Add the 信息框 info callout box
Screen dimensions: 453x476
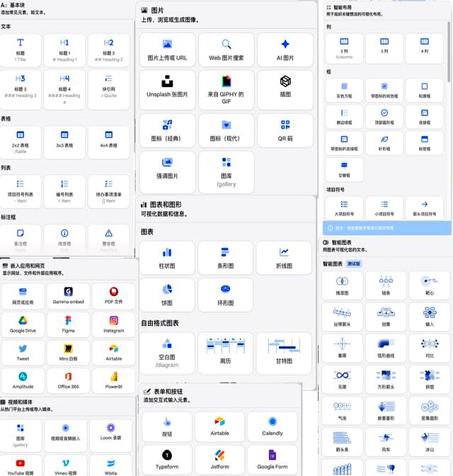64,238
